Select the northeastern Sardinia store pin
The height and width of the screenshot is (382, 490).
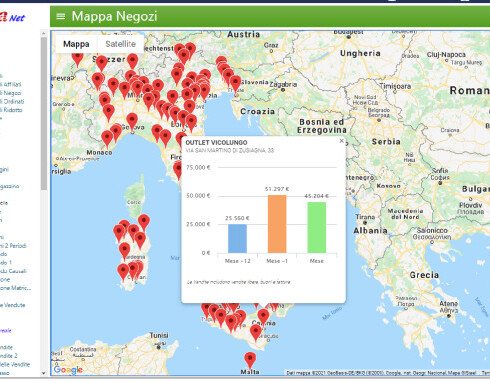pos(144,223)
